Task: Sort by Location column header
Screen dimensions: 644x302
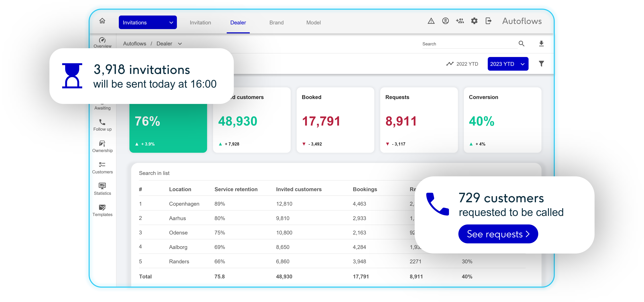Action: point(180,189)
